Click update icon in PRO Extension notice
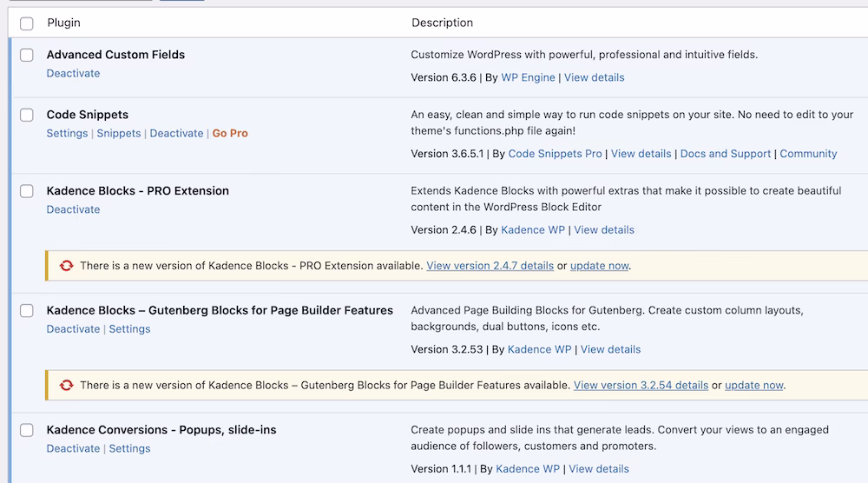This screenshot has height=483, width=868. click(x=67, y=266)
